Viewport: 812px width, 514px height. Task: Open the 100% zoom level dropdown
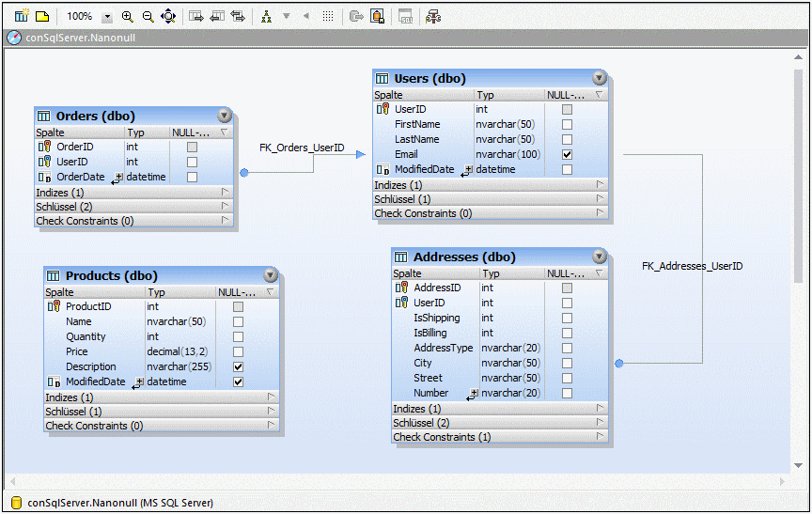(x=107, y=17)
